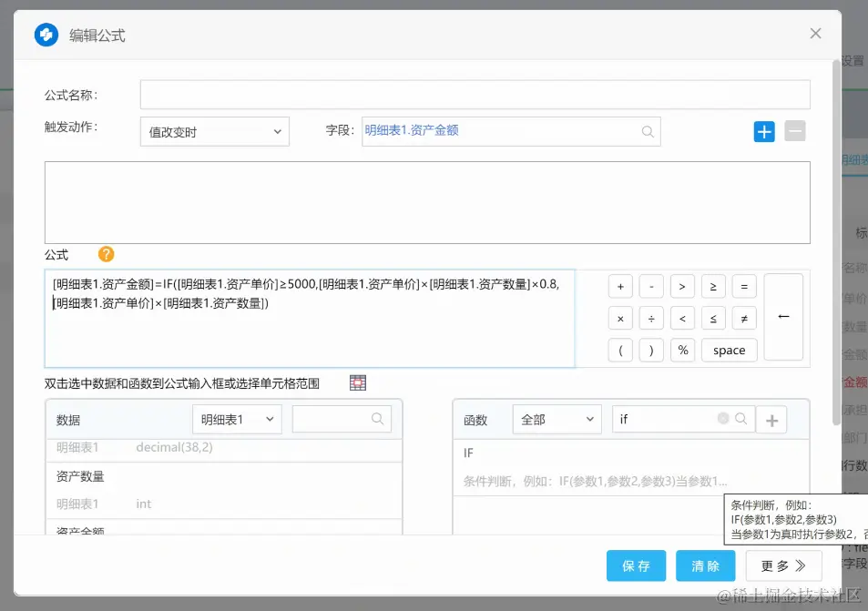
Task: Insert the multiplication operator
Action: pos(620,318)
